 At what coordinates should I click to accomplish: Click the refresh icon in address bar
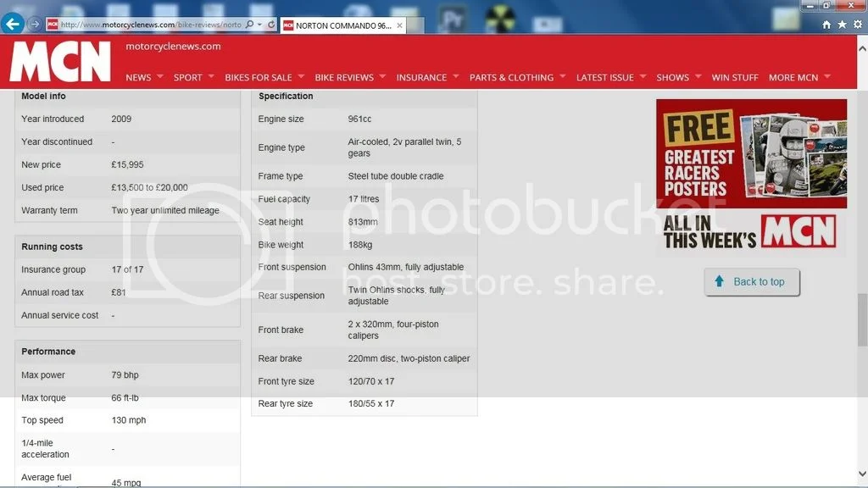[x=270, y=25]
